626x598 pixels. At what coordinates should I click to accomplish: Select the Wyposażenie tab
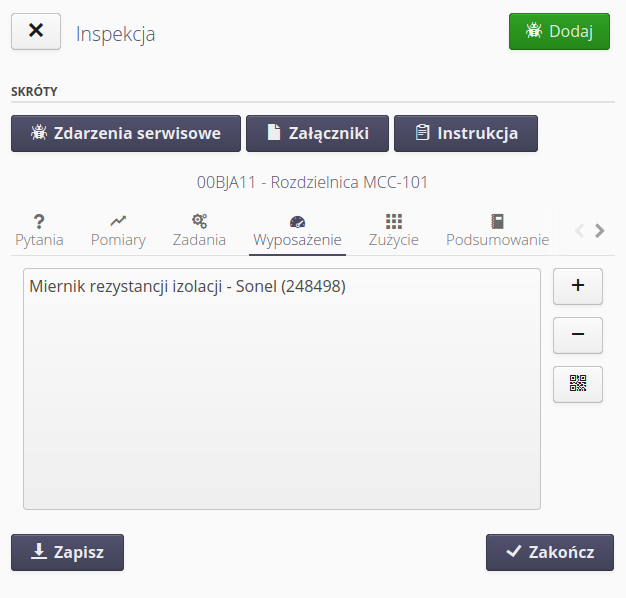tap(297, 230)
